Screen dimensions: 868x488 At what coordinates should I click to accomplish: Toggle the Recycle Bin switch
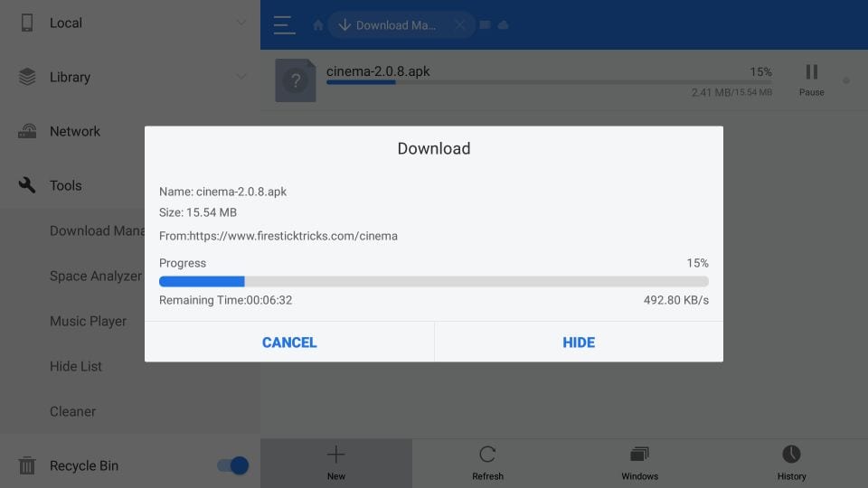[x=232, y=465]
